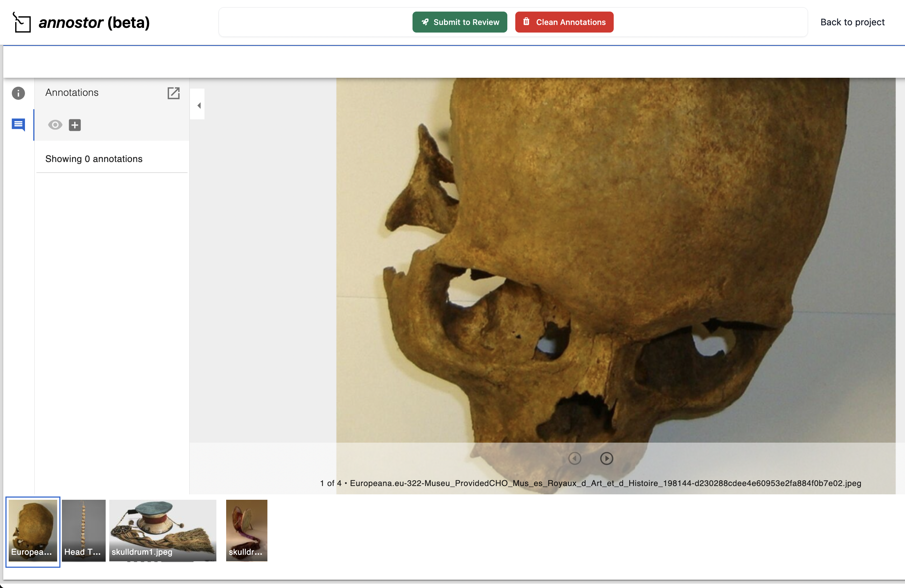Select the Europeana skull thumbnail

coord(33,530)
